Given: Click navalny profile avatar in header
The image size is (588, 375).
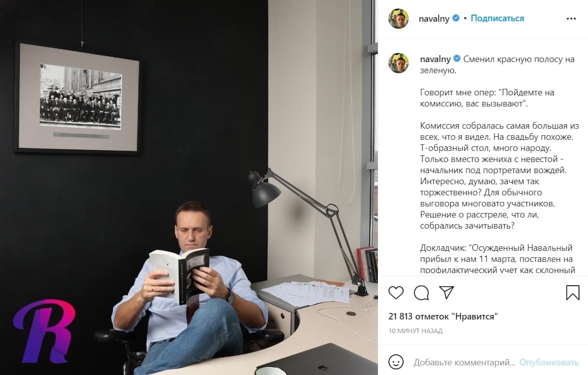Looking at the screenshot, I should pos(399,18).
